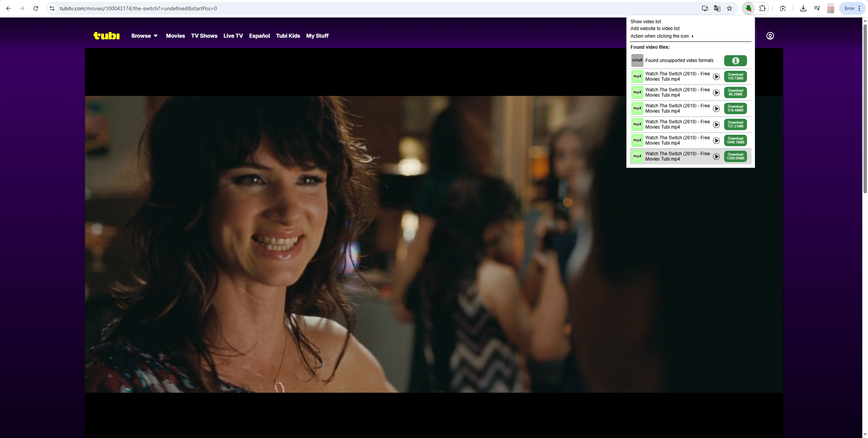Download the 98.28MB mp4 file
The height and width of the screenshot is (438, 868).
point(735,92)
